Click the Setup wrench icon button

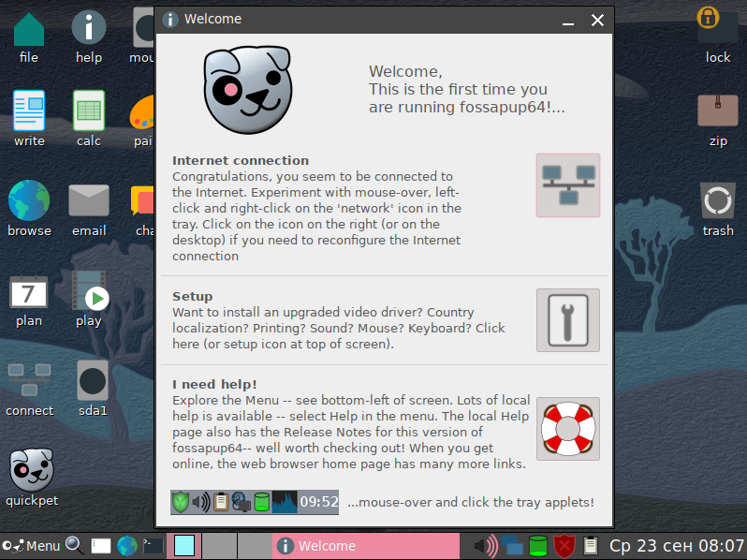pos(568,320)
